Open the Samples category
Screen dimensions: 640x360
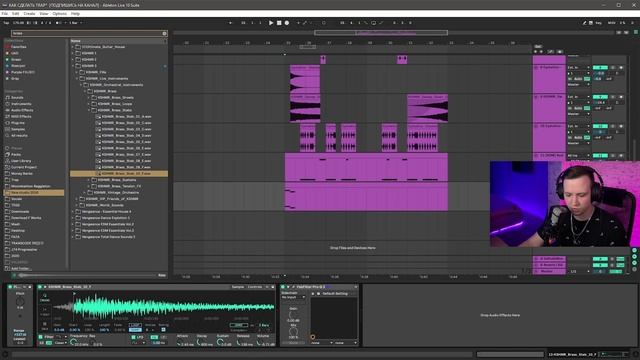pyautogui.click(x=18, y=129)
